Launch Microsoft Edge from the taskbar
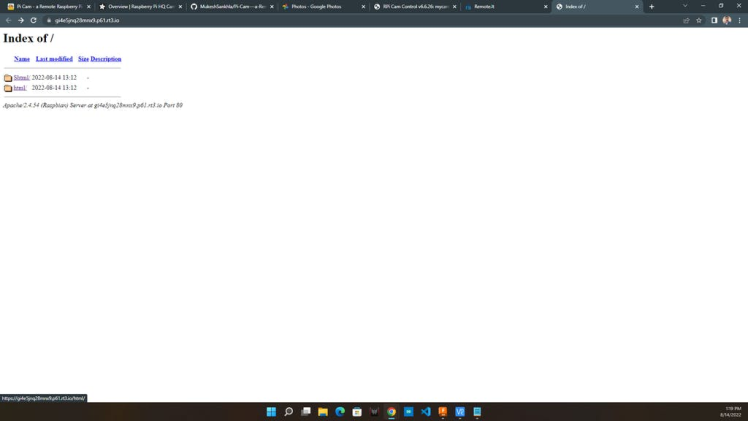 pyautogui.click(x=340, y=411)
